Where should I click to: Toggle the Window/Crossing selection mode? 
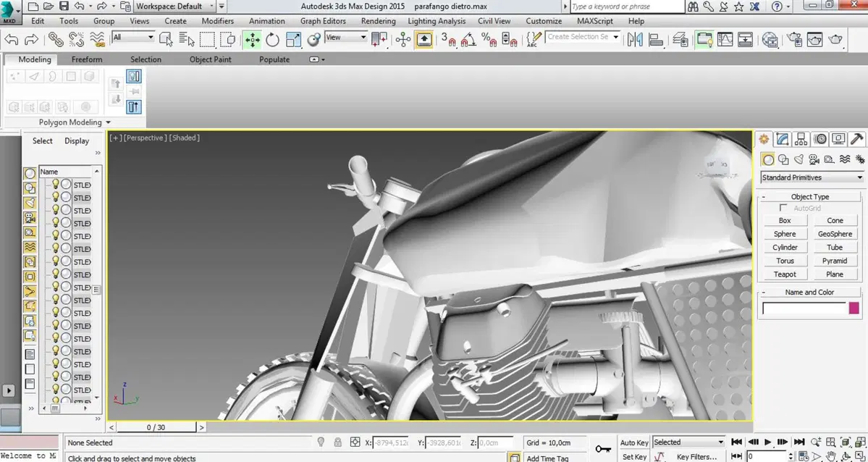(228, 39)
